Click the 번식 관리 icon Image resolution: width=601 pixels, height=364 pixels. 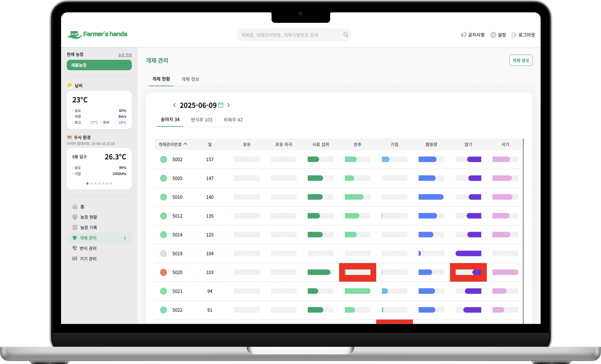tap(75, 248)
